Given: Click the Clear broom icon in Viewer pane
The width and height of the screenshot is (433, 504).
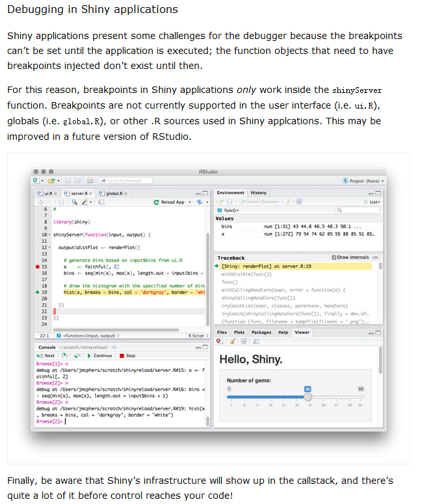Looking at the screenshot, I should click(232, 341).
